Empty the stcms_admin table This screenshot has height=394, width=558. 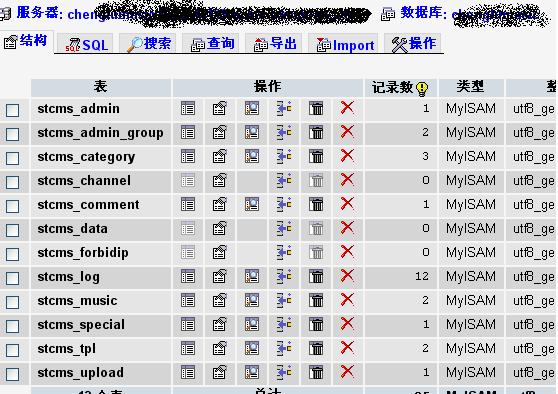[316, 108]
